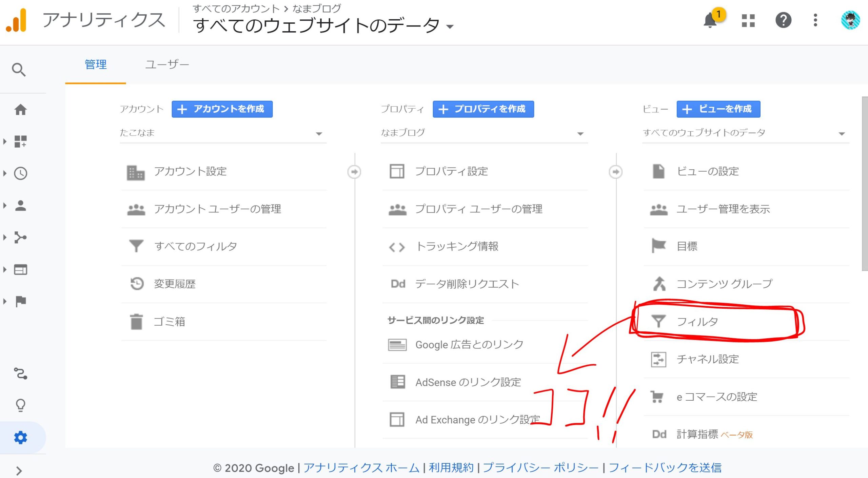
Task: Click the アカウント設定 building icon
Action: pyautogui.click(x=136, y=172)
